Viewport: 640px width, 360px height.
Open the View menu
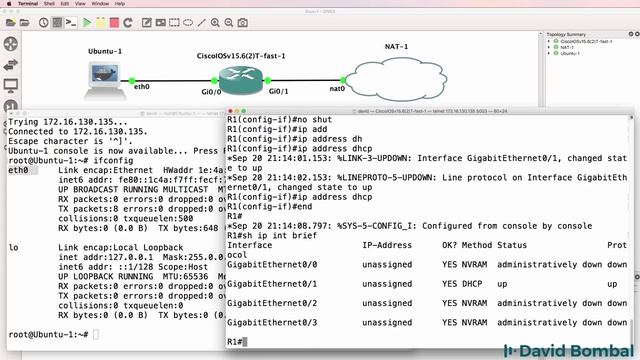coord(80,4)
